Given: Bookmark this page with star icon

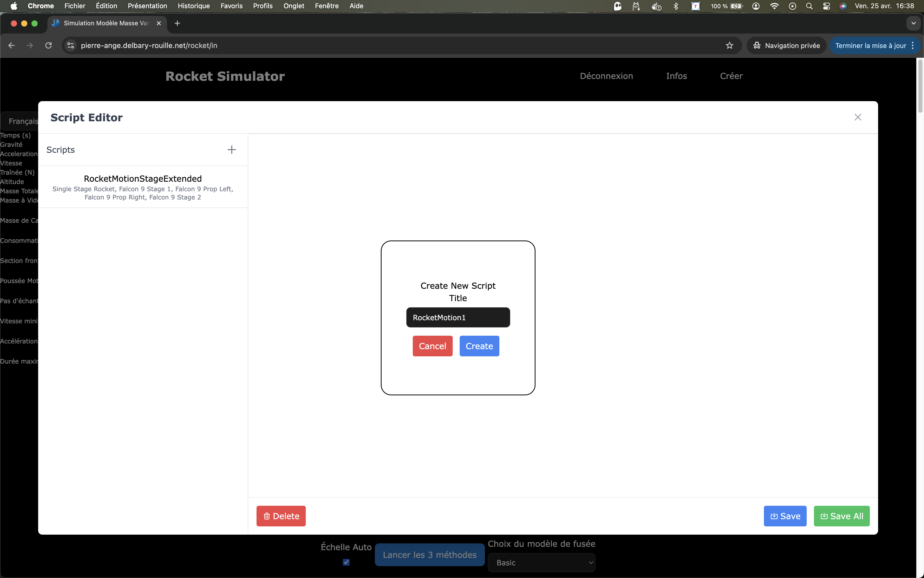Looking at the screenshot, I should click(729, 45).
